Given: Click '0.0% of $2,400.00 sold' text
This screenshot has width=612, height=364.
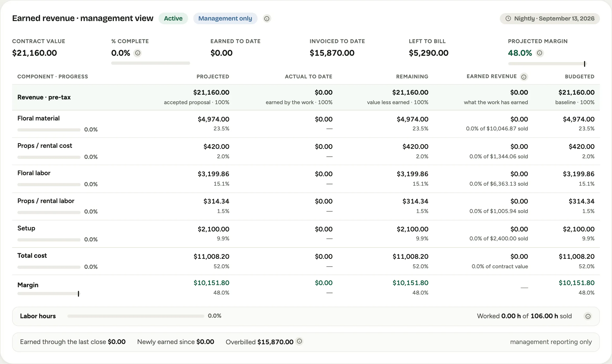Looking at the screenshot, I should 499,239.
